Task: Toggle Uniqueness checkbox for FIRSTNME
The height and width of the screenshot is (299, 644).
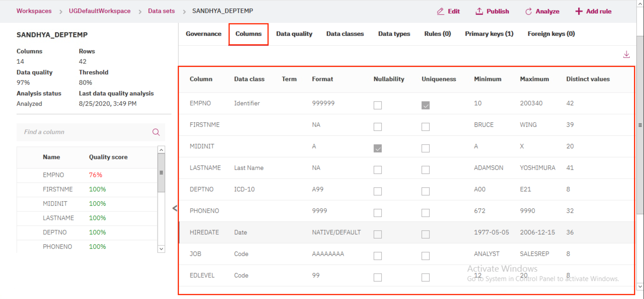Action: coord(425,127)
